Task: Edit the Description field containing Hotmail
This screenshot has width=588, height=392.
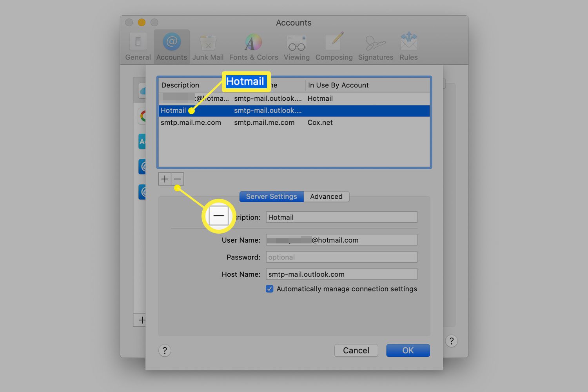Action: point(341,217)
